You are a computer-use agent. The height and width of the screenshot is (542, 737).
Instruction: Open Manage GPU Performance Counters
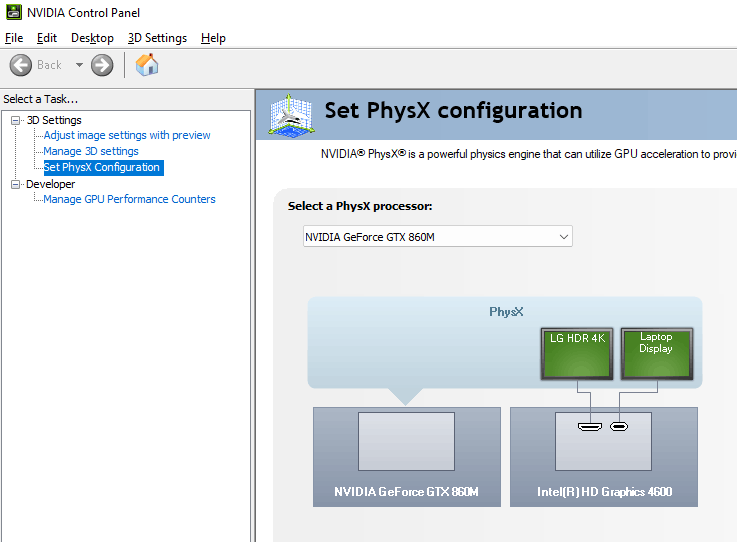(x=129, y=199)
